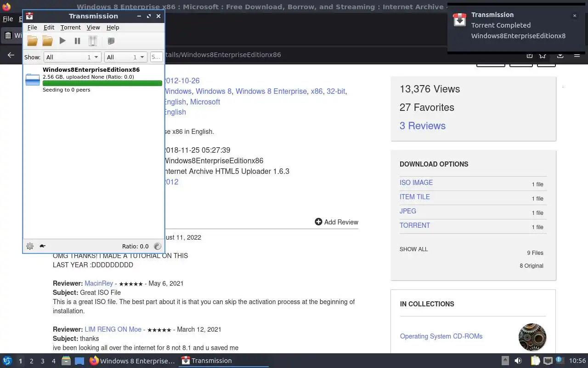
Task: Open reviewer LIM RENG ON Moe link
Action: pos(113,329)
